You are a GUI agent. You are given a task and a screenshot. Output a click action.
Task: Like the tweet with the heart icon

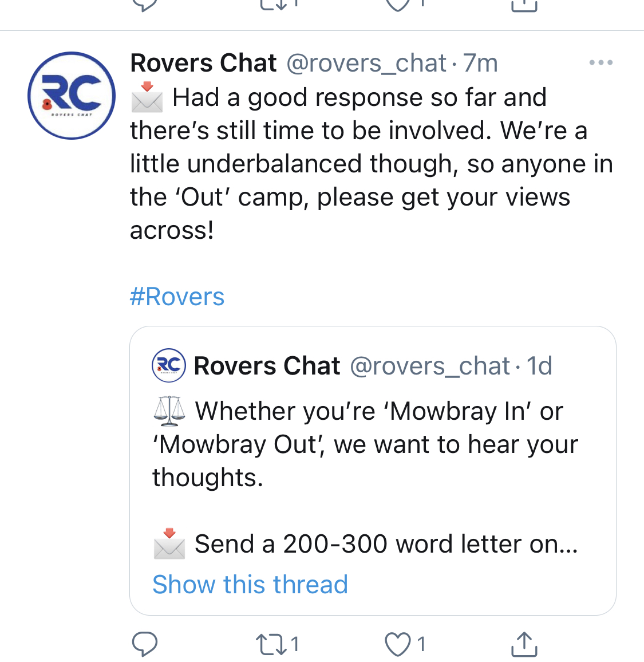click(397, 644)
